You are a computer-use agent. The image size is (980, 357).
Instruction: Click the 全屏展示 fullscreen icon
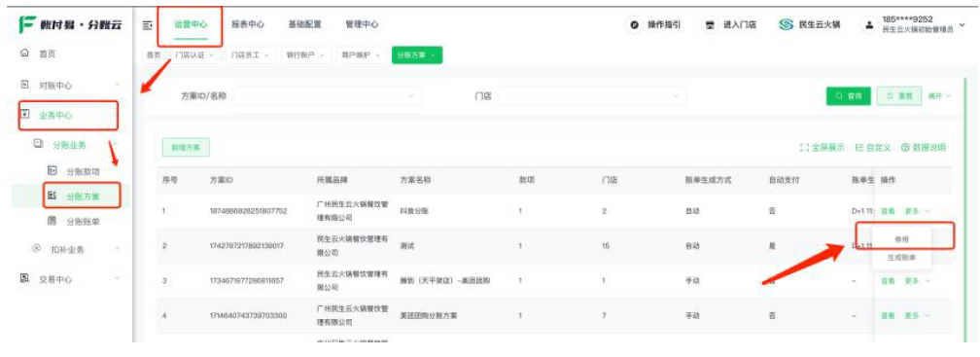[x=804, y=148]
